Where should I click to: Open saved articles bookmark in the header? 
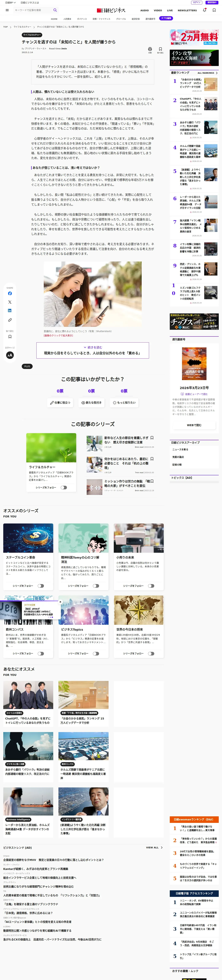point(214,10)
